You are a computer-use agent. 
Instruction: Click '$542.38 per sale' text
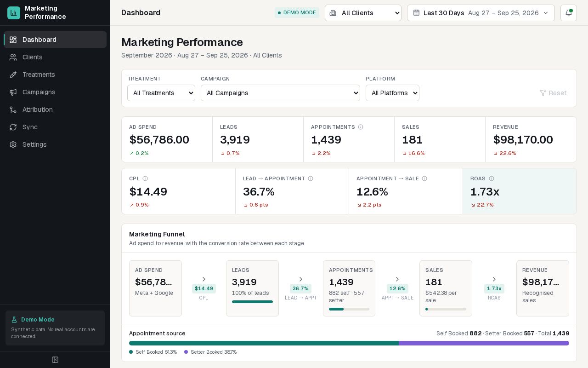(x=441, y=297)
